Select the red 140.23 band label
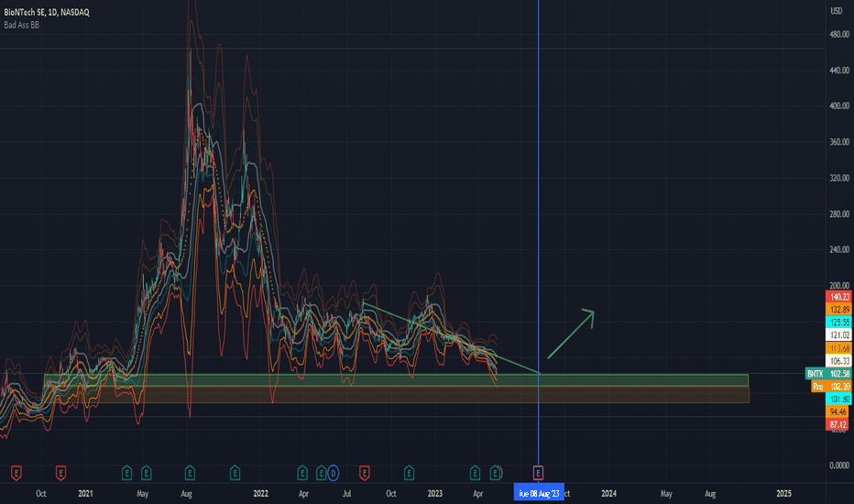The width and height of the screenshot is (854, 504). (838, 297)
